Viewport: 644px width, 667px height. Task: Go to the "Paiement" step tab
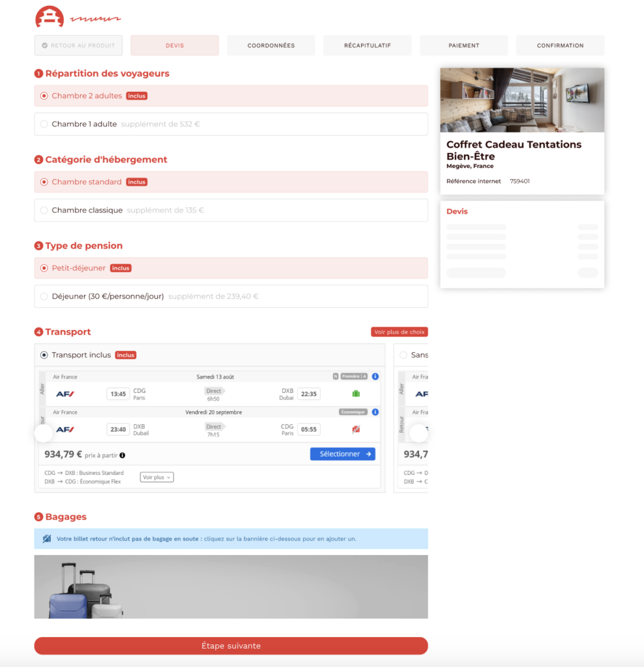pyautogui.click(x=463, y=46)
